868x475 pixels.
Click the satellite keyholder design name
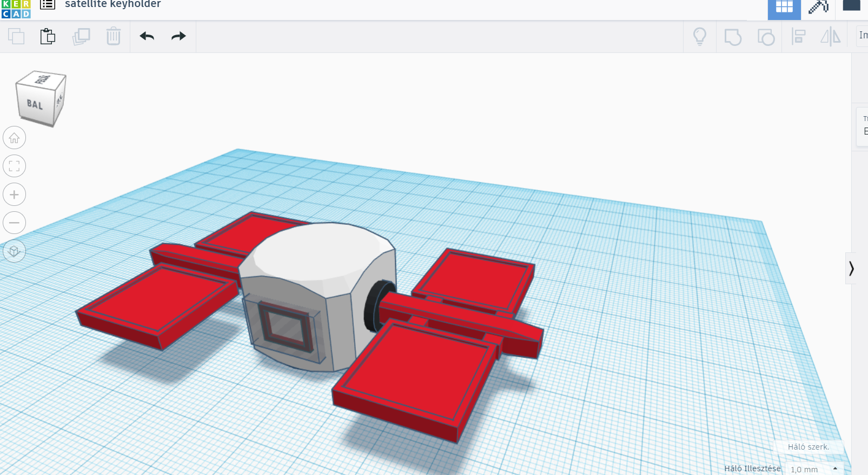pyautogui.click(x=113, y=4)
